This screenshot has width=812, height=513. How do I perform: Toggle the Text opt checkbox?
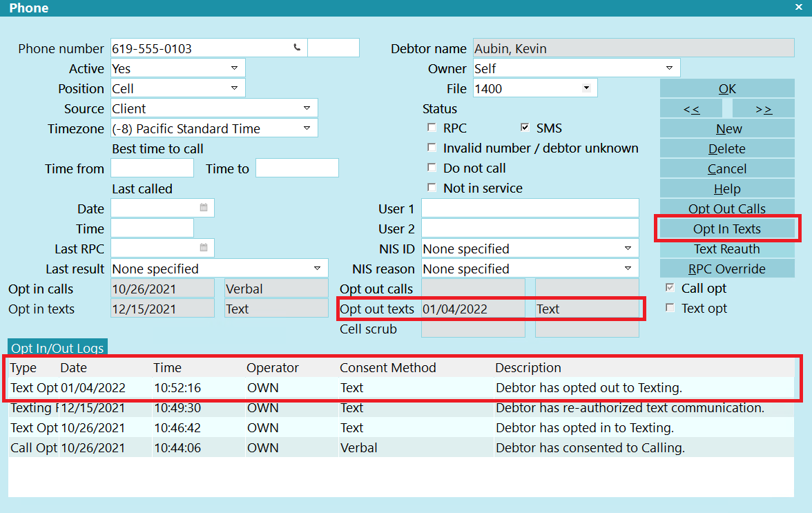click(x=670, y=308)
